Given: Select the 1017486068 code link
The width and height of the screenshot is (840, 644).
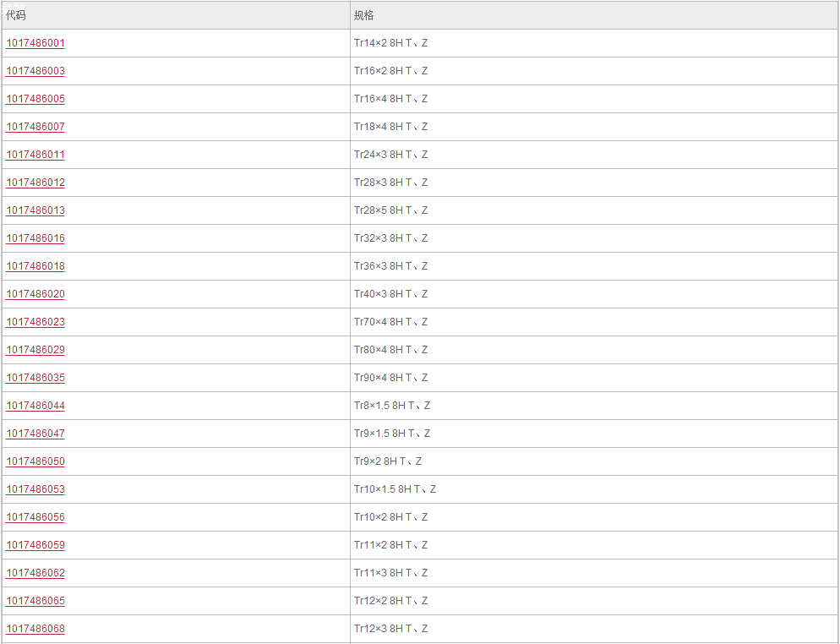Looking at the screenshot, I should click(x=35, y=628).
